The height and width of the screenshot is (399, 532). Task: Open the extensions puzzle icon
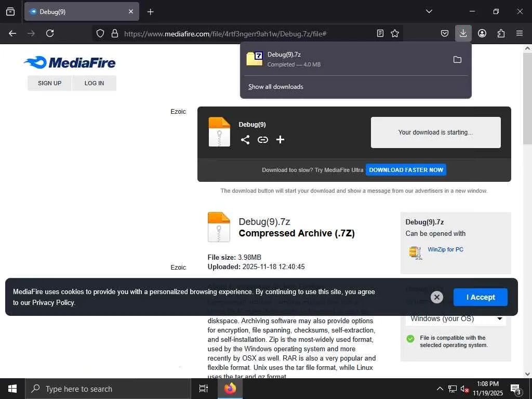(x=501, y=33)
